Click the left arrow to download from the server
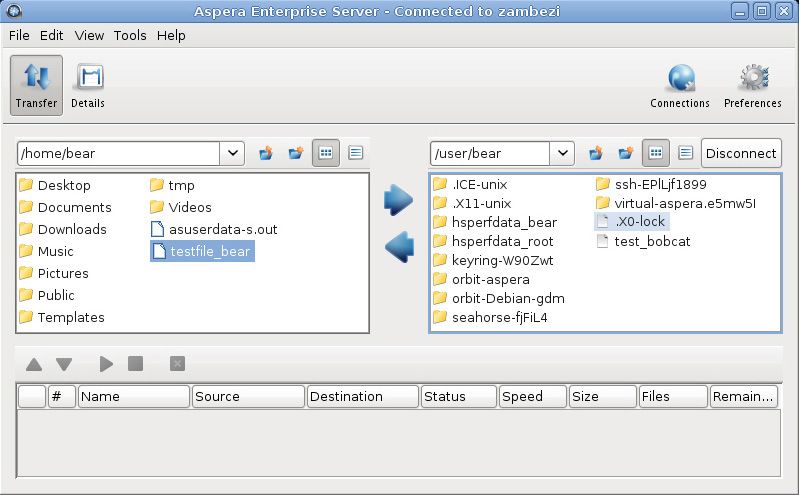 coord(400,247)
